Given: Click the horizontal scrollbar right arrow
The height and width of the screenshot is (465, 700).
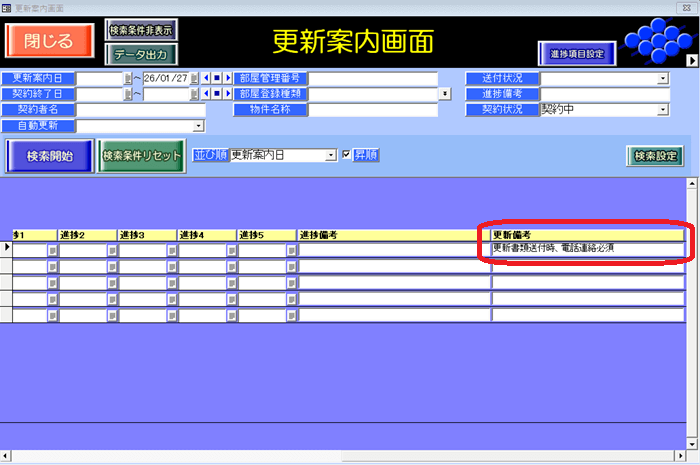Looking at the screenshot, I should tap(680, 457).
